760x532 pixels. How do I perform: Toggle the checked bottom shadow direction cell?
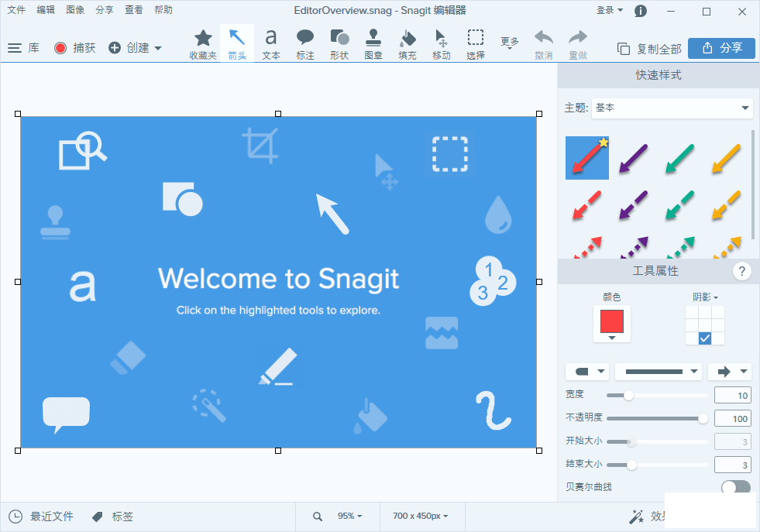coord(705,338)
